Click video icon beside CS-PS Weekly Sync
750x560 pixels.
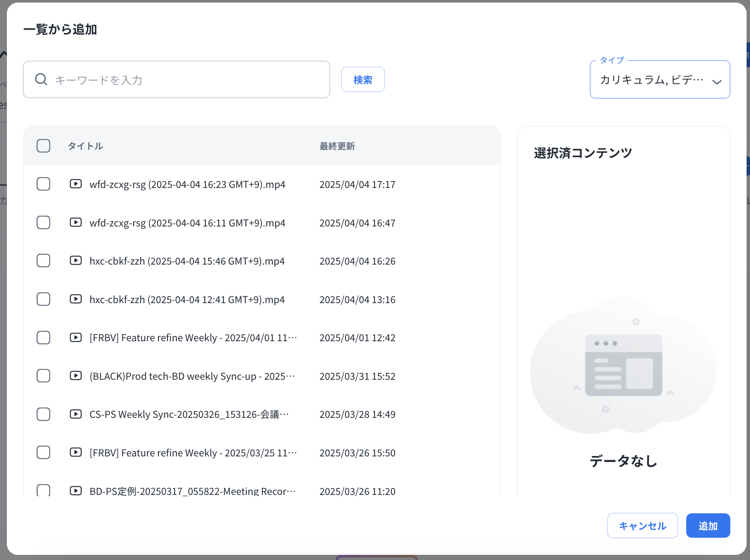coord(76,414)
